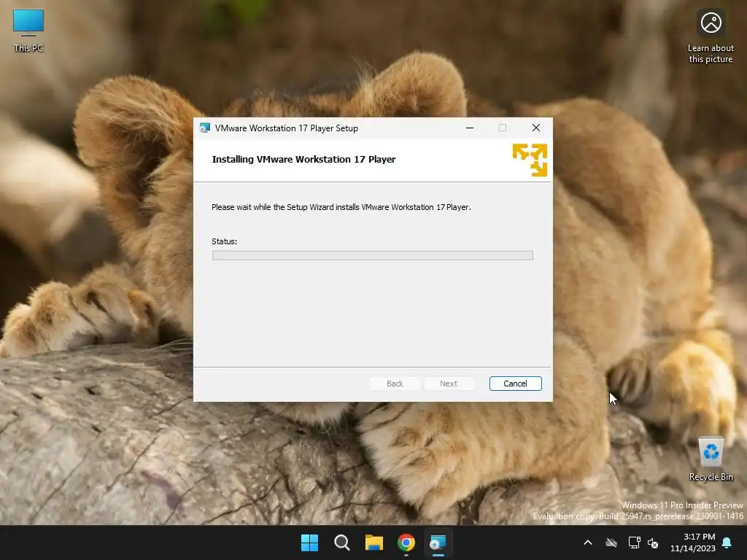
Task: Click the VMware yellow arrows logo
Action: 530,160
